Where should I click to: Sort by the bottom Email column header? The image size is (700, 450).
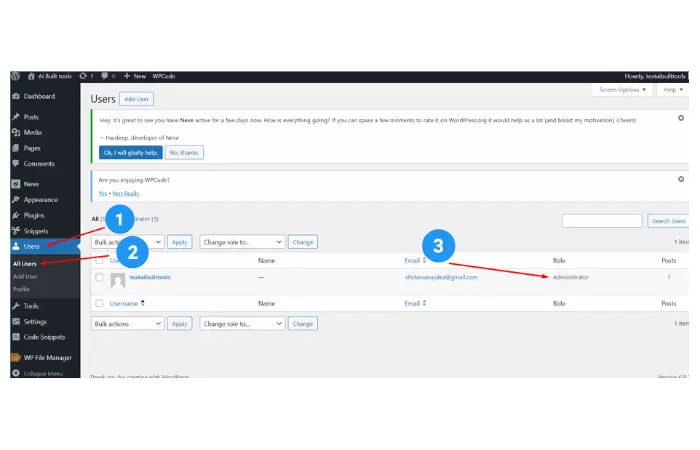point(415,304)
